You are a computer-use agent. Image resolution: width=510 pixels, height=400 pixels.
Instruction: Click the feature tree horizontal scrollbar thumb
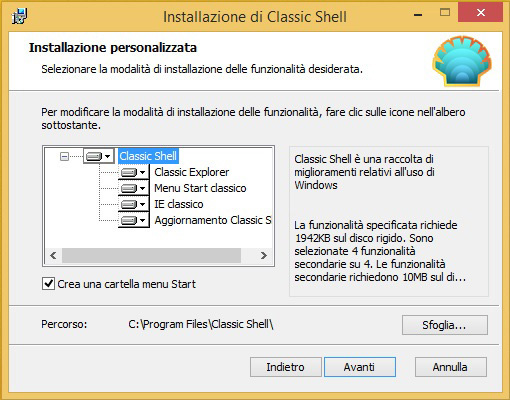[x=151, y=255]
